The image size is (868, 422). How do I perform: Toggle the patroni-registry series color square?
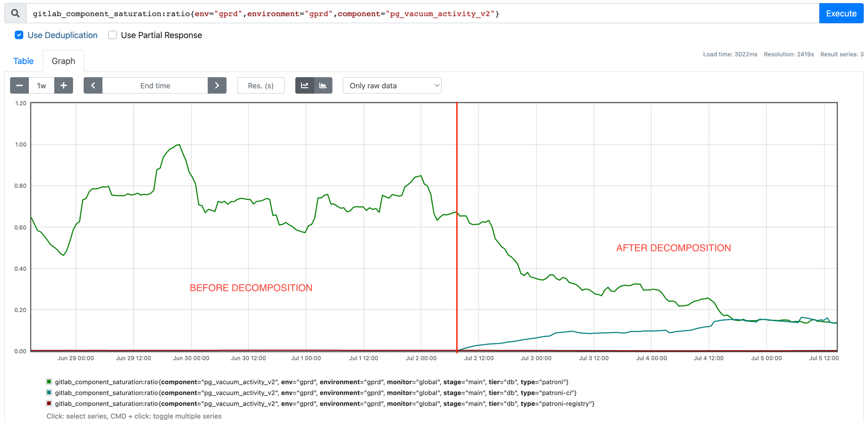pyautogui.click(x=48, y=404)
